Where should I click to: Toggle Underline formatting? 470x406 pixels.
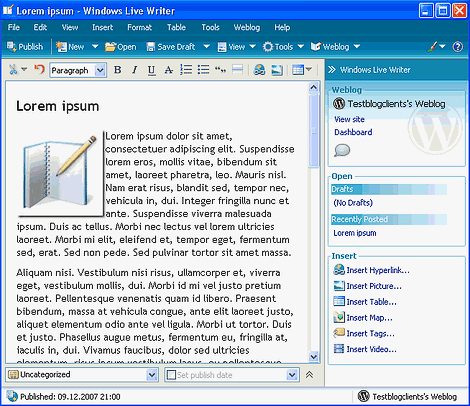pyautogui.click(x=151, y=70)
